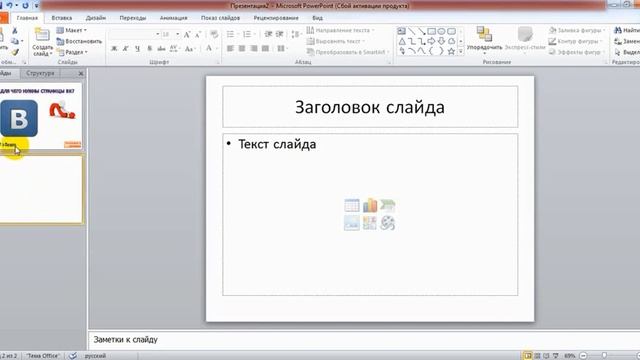Toggle underline formatting Ч
The width and height of the screenshot is (640, 360).
click(x=138, y=49)
